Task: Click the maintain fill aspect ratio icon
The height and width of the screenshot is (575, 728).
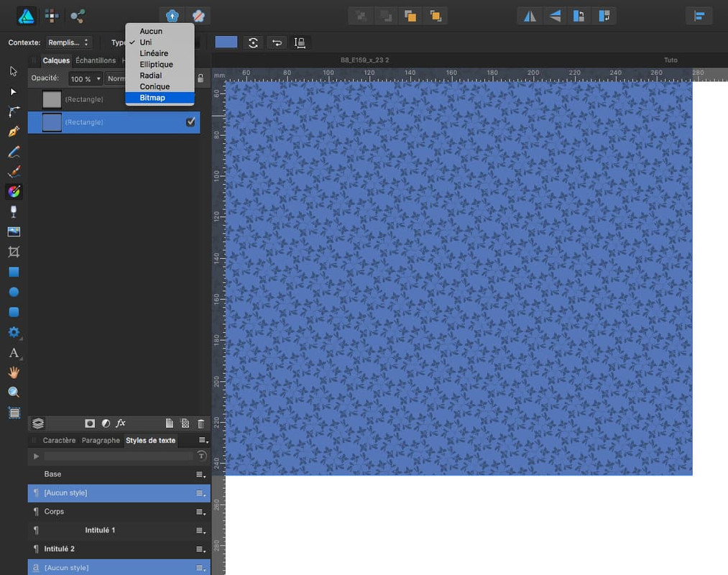Action: [300, 42]
